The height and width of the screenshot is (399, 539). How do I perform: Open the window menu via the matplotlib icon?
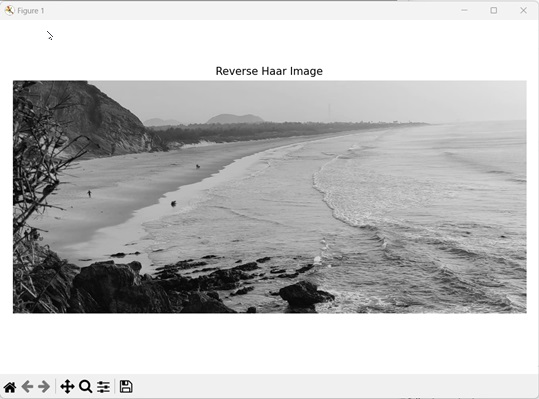point(9,11)
